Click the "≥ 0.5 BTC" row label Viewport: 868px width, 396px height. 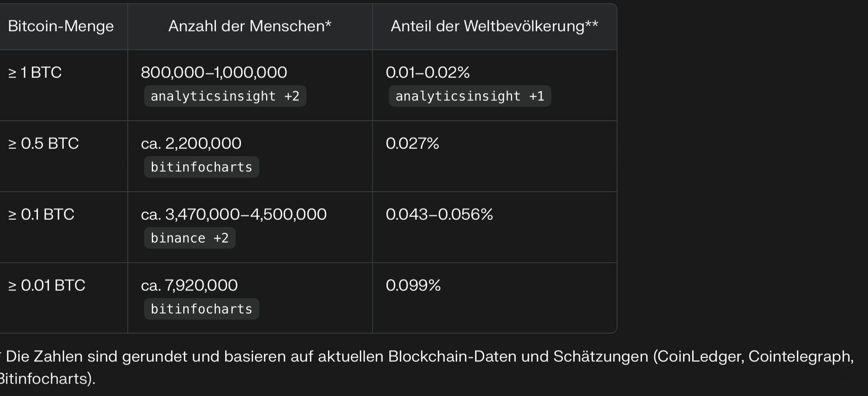pos(44,144)
